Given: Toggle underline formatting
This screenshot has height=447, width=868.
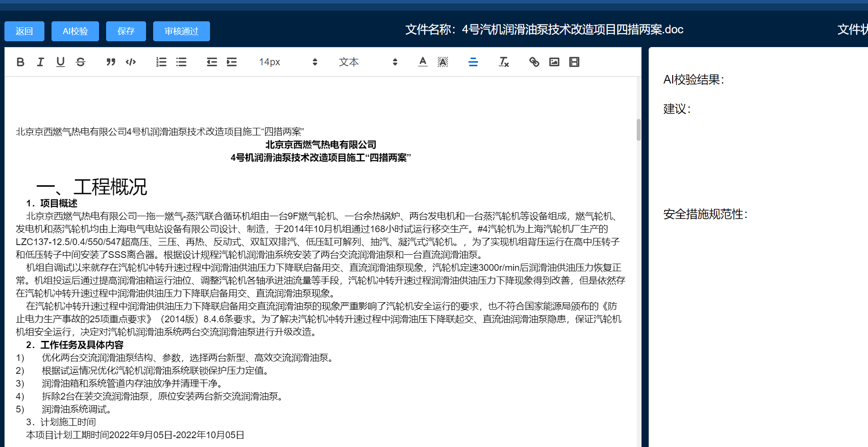Looking at the screenshot, I should click(60, 62).
